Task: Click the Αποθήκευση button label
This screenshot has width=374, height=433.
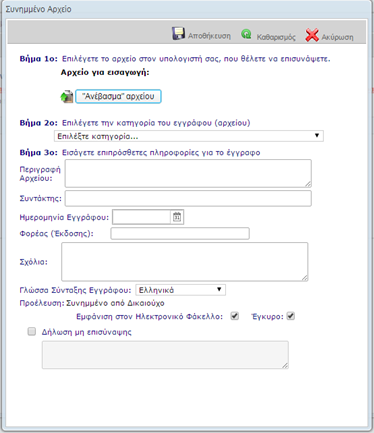Action: [x=209, y=36]
